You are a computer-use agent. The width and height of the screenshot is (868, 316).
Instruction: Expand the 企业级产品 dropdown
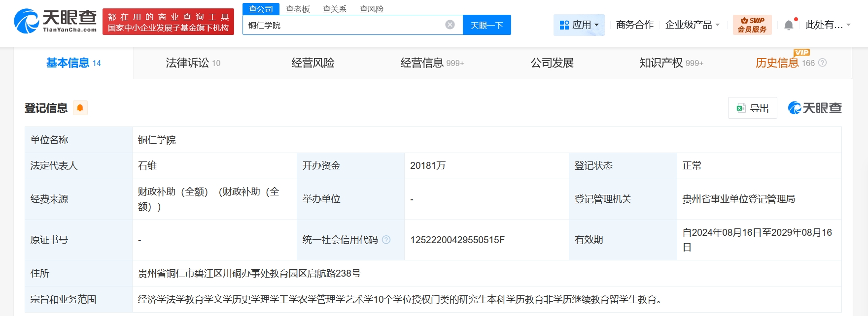[x=692, y=25]
